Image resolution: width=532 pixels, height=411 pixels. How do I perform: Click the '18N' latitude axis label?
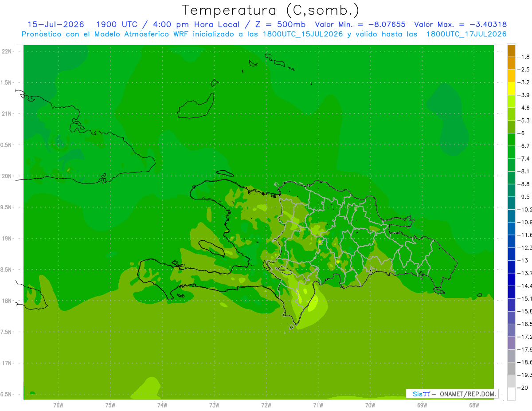[8, 301]
